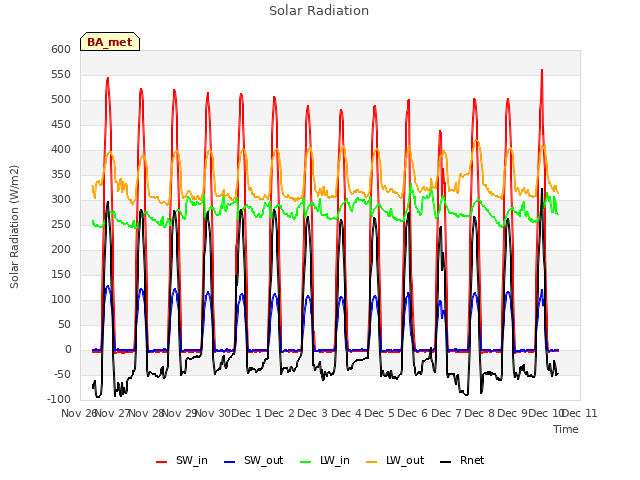Click the green LW_in legend swatch

(x=306, y=462)
